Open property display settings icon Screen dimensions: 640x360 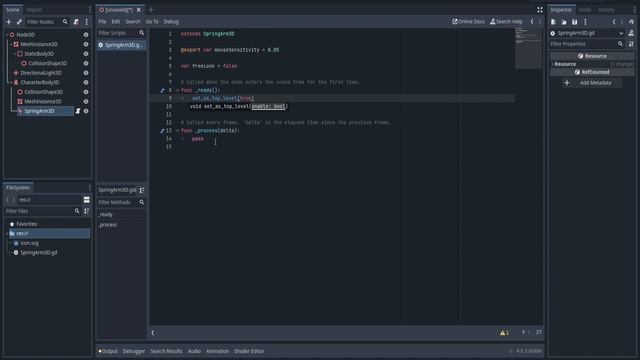(x=631, y=44)
